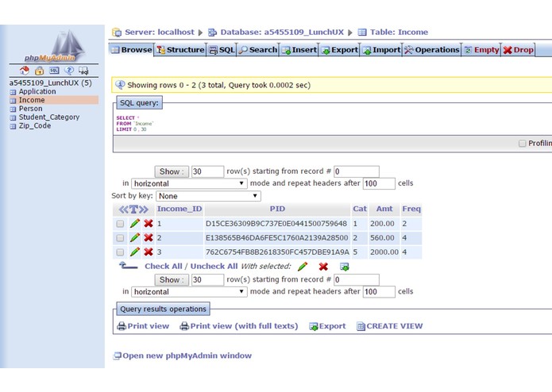Delete row with Income_ID 3
The height and width of the screenshot is (392, 552).
[149, 252]
